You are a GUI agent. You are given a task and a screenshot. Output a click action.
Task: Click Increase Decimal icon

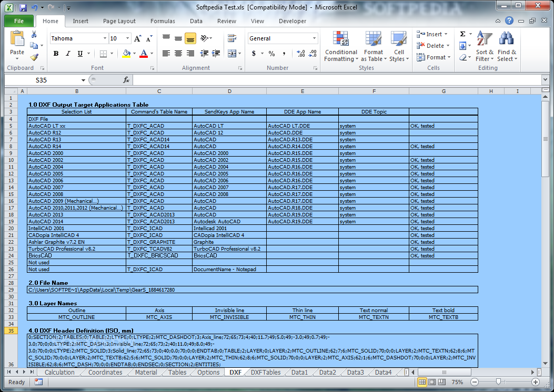pos(300,53)
